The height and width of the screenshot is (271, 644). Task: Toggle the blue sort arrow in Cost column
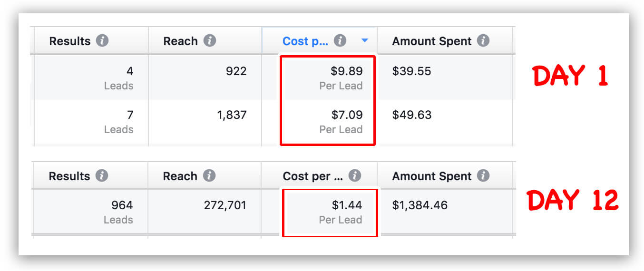pos(365,41)
